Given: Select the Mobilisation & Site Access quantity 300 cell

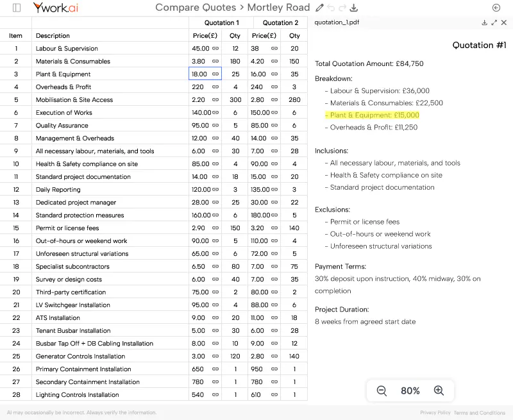Looking at the screenshot, I should [x=235, y=100].
